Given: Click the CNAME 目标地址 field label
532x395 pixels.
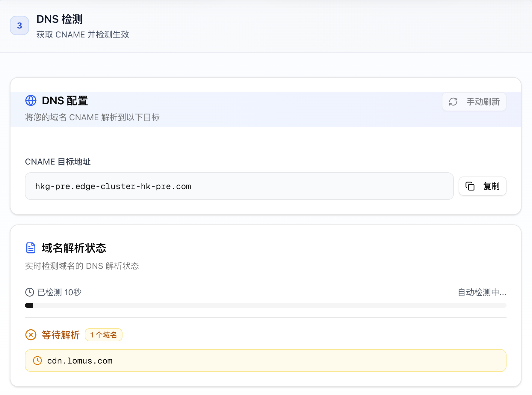Looking at the screenshot, I should [x=58, y=162].
